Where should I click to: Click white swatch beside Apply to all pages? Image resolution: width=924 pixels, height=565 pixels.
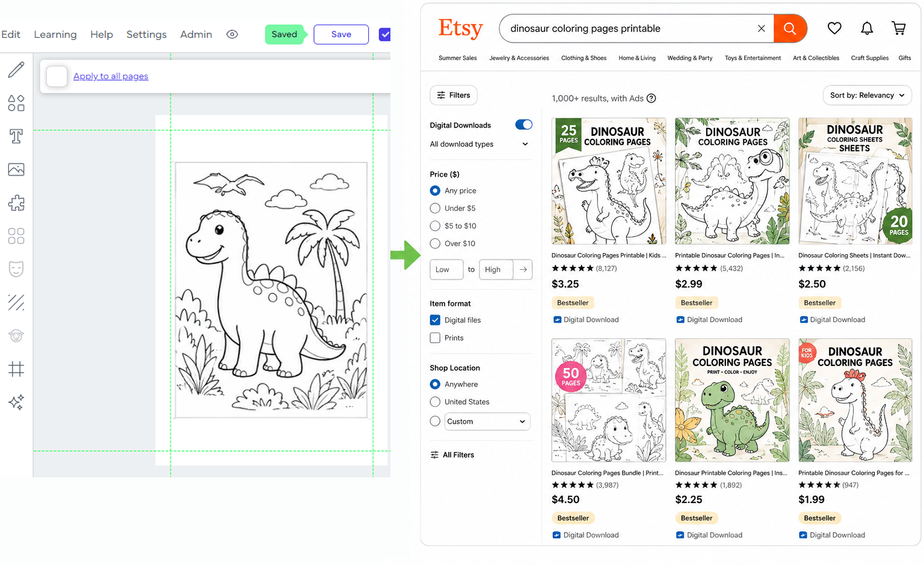click(57, 76)
